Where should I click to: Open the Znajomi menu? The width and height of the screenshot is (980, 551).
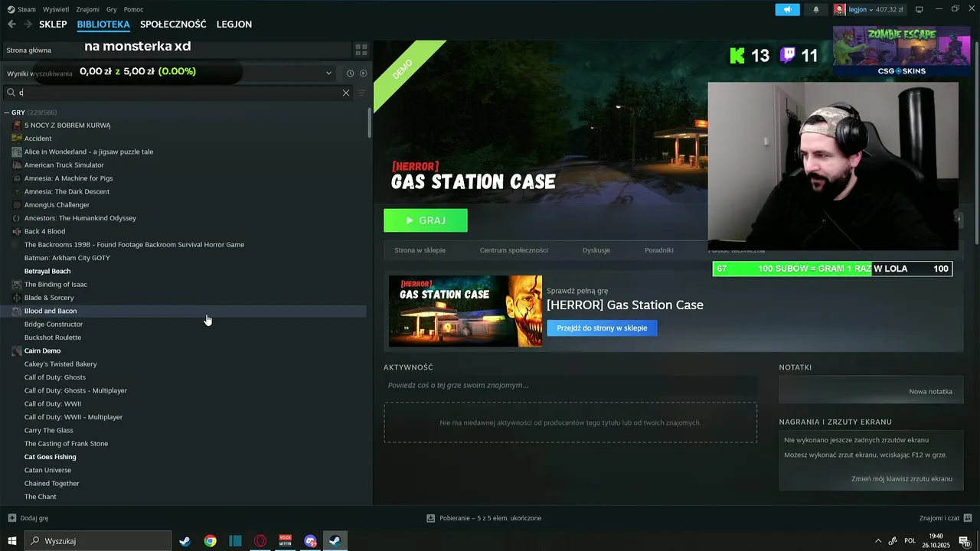pos(88,9)
